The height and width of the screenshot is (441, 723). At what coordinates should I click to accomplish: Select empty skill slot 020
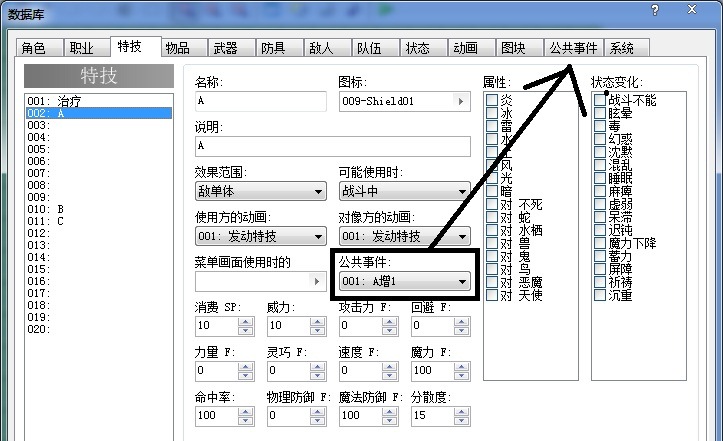point(99,329)
